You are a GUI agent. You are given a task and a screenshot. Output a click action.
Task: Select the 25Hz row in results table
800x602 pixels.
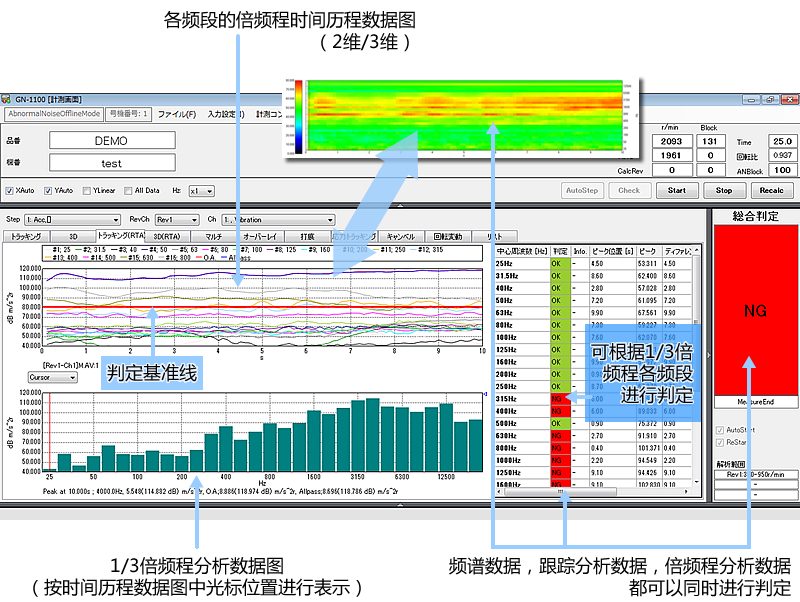593,264
